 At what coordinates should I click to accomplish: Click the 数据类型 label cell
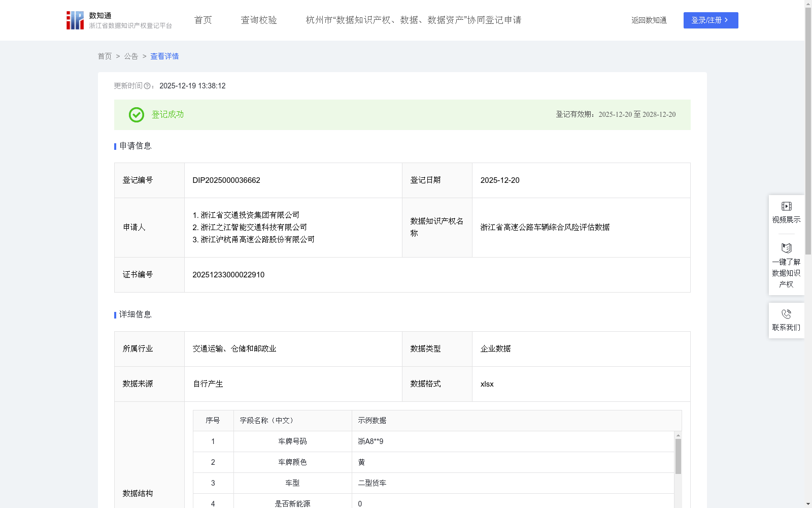[437, 349]
